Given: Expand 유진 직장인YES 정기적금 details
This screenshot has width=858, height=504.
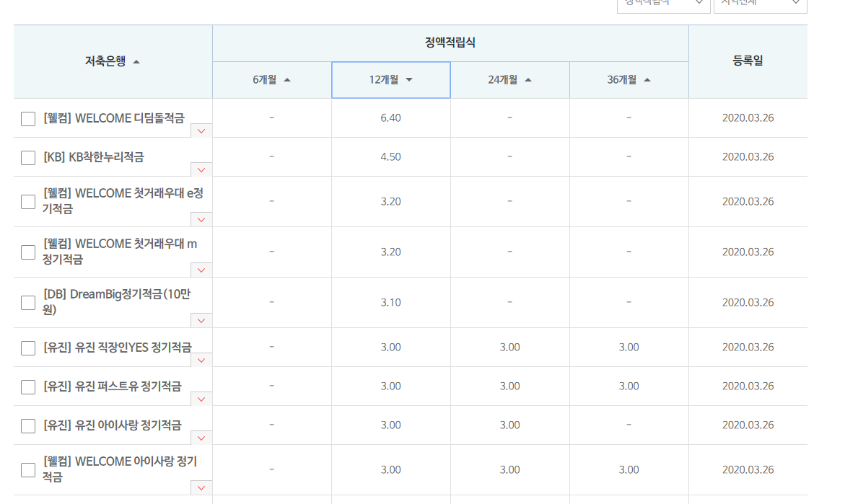Looking at the screenshot, I should (x=201, y=361).
